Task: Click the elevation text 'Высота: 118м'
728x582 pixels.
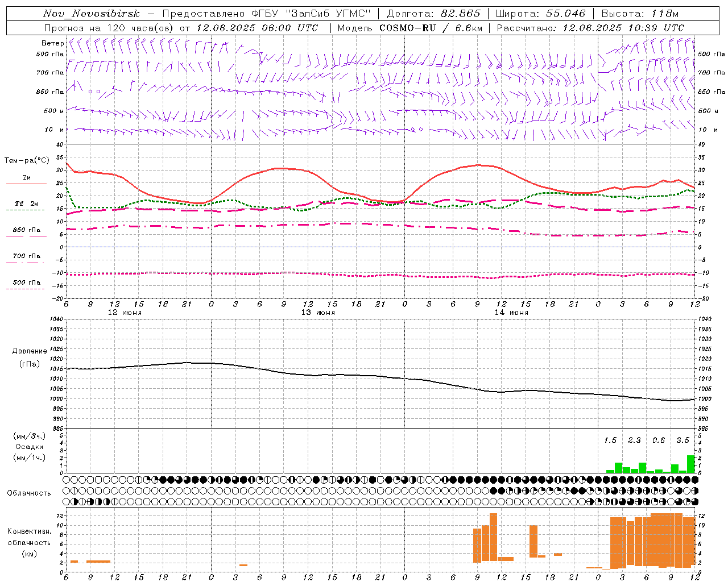Action: click(640, 14)
